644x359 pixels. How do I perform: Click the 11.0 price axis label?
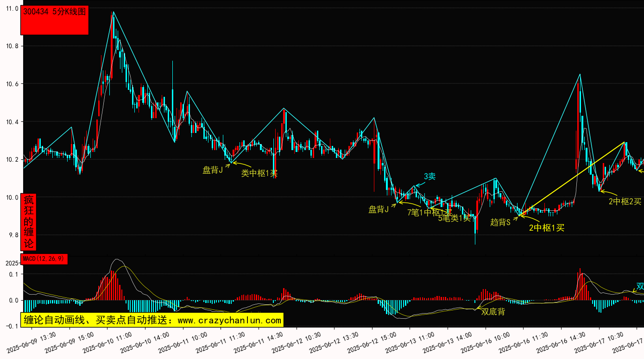[x=12, y=8]
